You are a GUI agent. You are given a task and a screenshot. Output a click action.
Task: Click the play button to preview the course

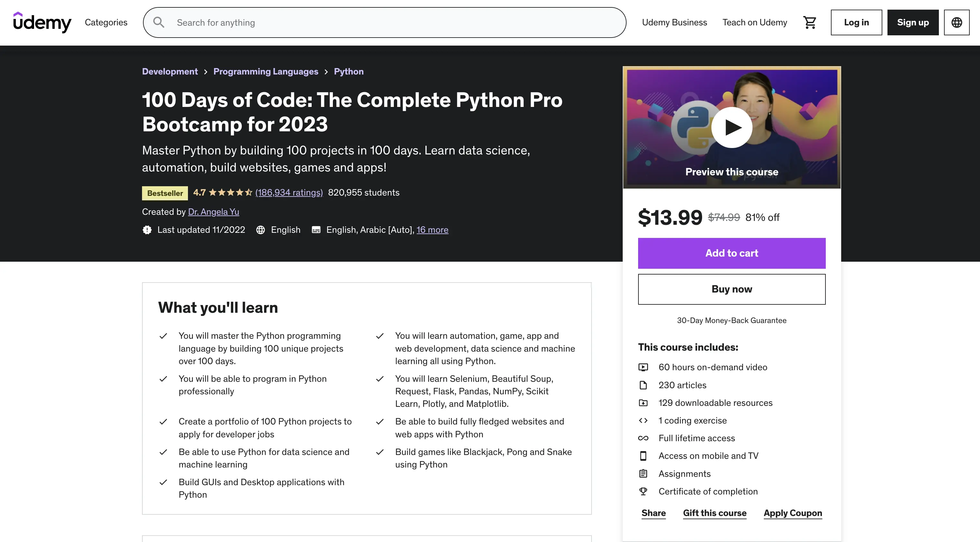pyautogui.click(x=731, y=128)
